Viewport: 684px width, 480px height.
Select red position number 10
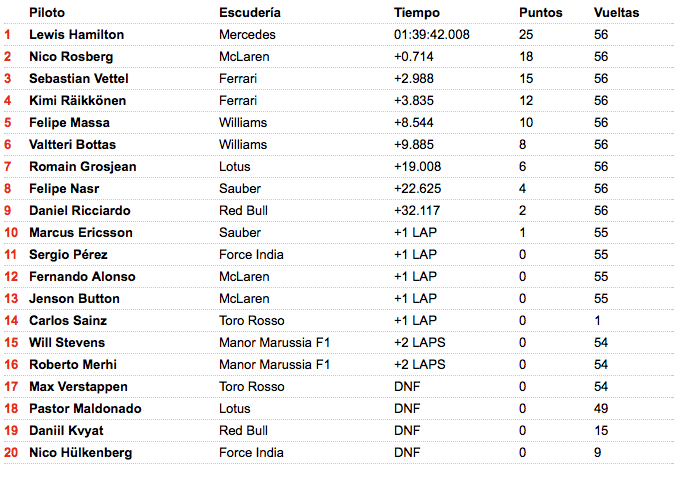coord(11,233)
